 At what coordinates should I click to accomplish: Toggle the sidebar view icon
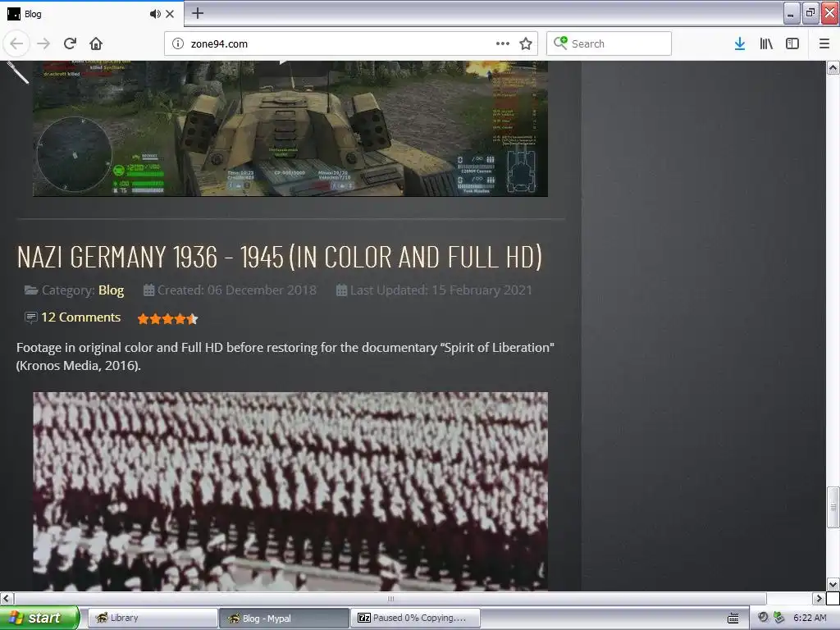tap(792, 43)
